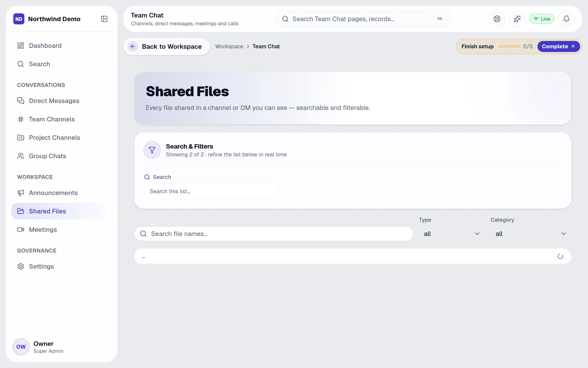Open Search in the sidebar

click(62, 64)
